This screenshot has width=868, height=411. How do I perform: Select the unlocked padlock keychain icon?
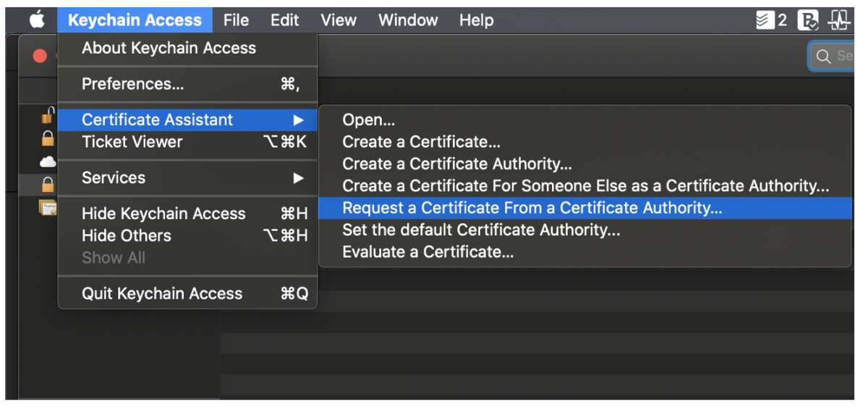click(x=48, y=116)
